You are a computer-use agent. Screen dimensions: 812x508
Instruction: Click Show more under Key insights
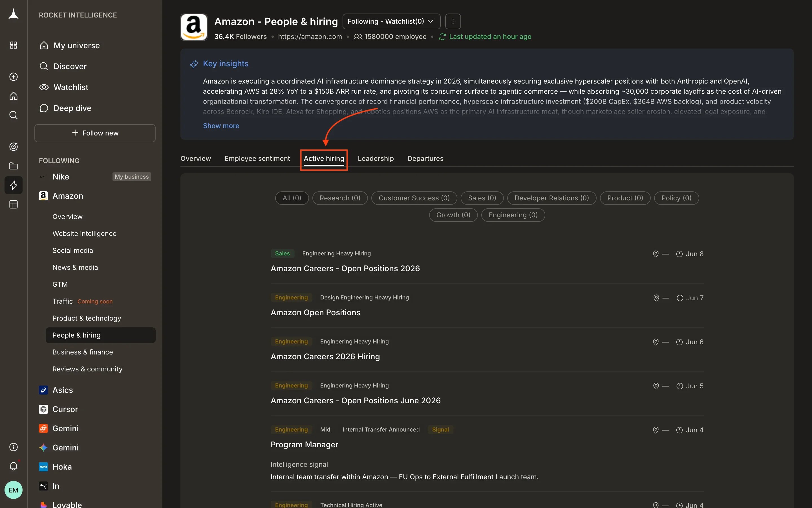point(221,126)
